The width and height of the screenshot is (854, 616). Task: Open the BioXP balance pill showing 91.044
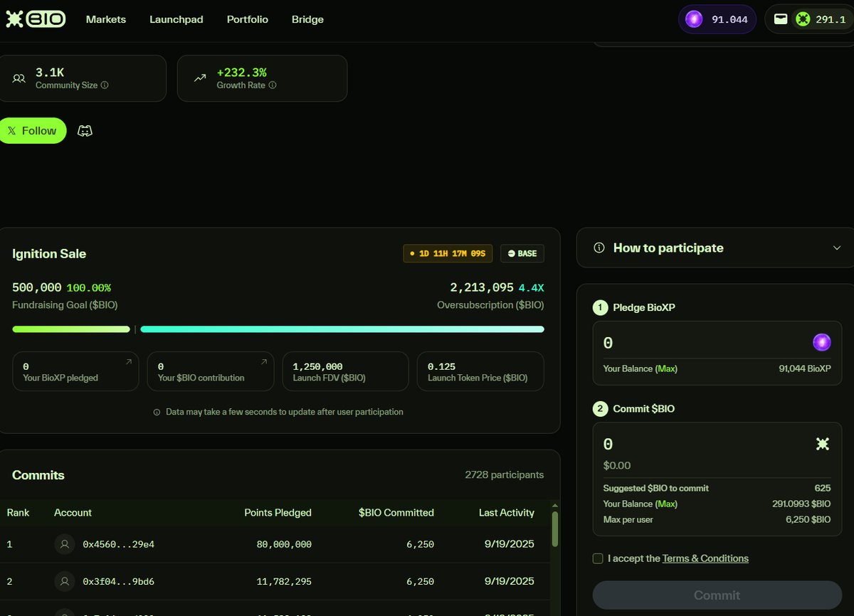717,19
